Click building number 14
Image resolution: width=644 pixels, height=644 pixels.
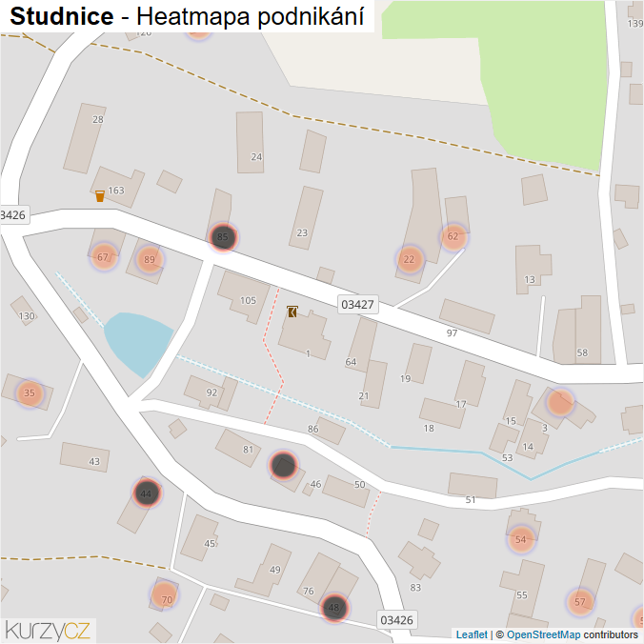[528, 447]
